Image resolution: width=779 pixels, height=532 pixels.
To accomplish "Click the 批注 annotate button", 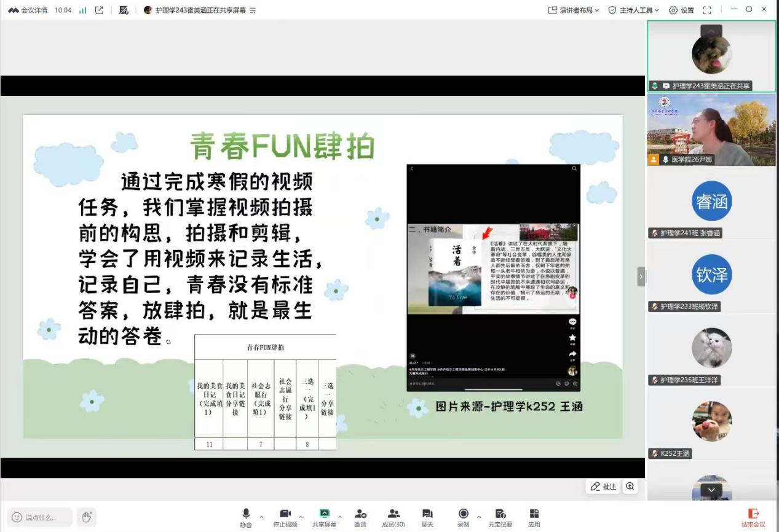I will click(x=603, y=487).
